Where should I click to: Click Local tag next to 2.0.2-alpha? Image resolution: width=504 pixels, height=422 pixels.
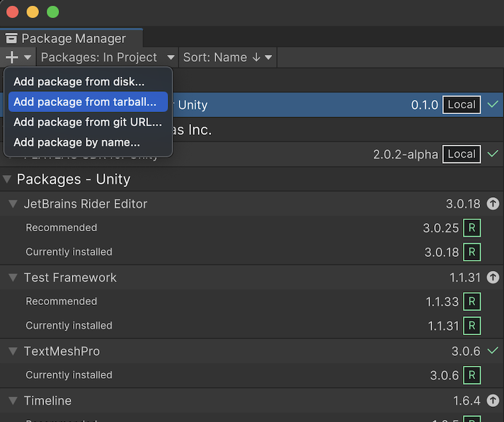(462, 154)
